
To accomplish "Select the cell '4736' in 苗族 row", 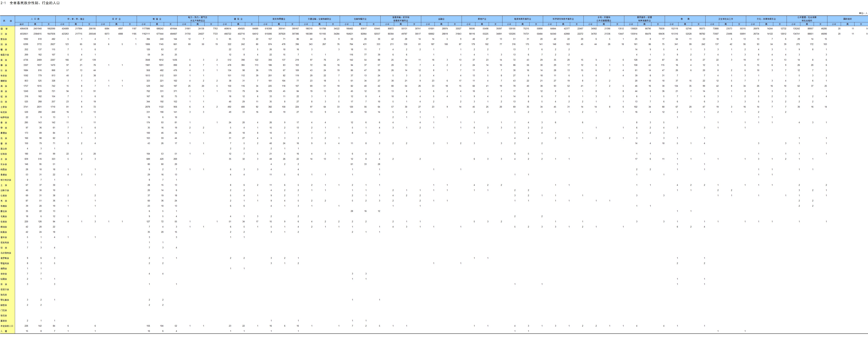I will click(26, 60).
